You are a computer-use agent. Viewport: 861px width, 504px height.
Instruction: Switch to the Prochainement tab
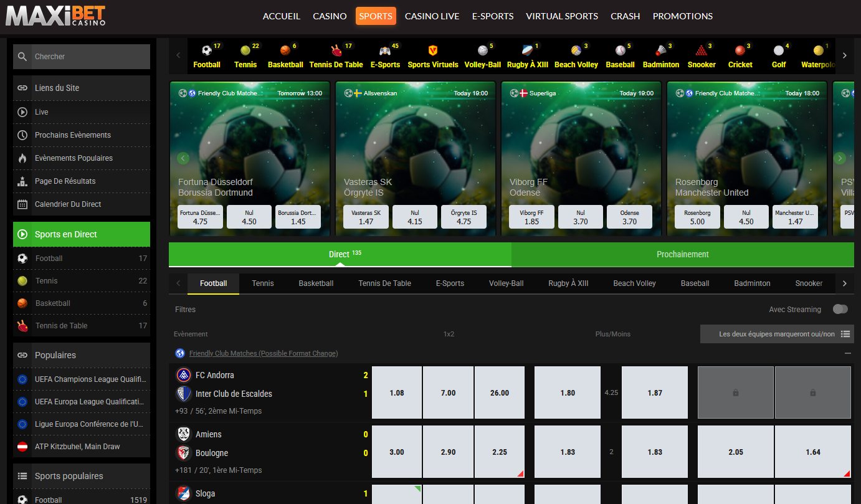[683, 254]
